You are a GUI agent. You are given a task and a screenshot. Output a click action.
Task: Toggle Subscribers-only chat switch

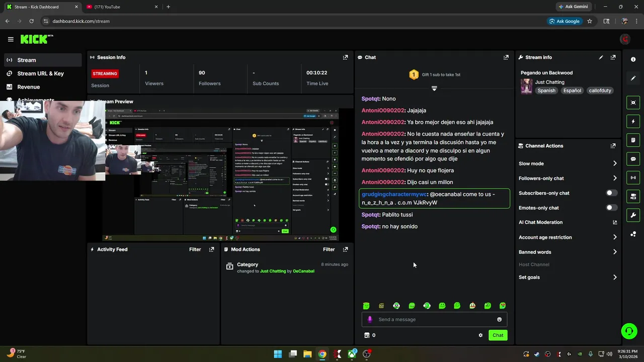point(611,193)
